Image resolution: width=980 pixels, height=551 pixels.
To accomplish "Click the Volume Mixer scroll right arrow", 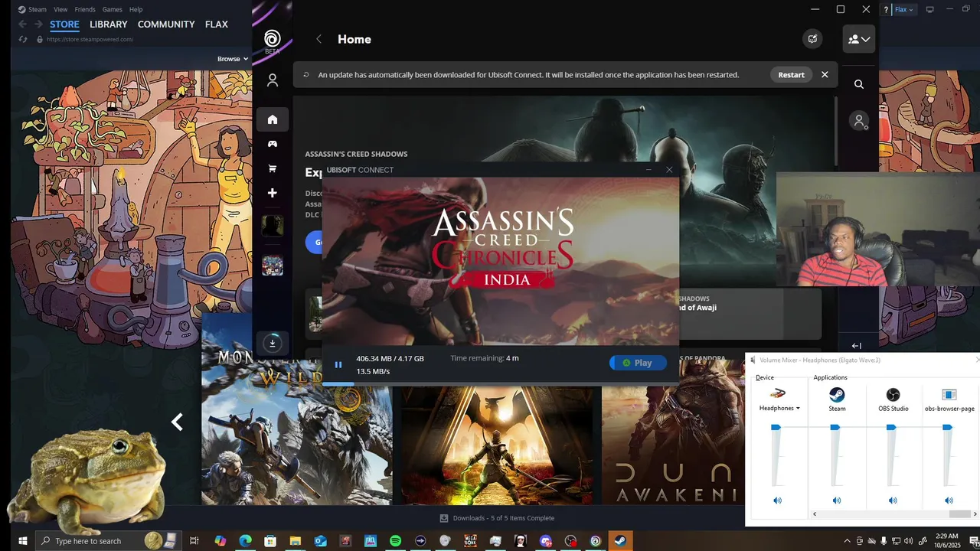I will (976, 514).
